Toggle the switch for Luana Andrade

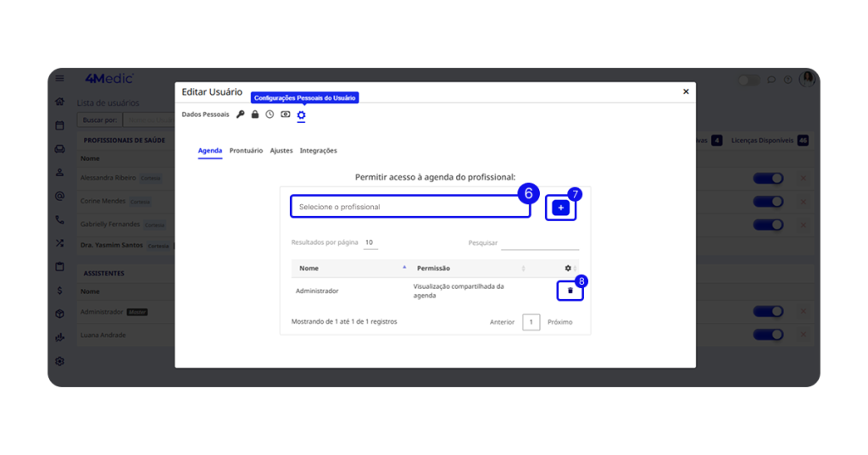(768, 335)
